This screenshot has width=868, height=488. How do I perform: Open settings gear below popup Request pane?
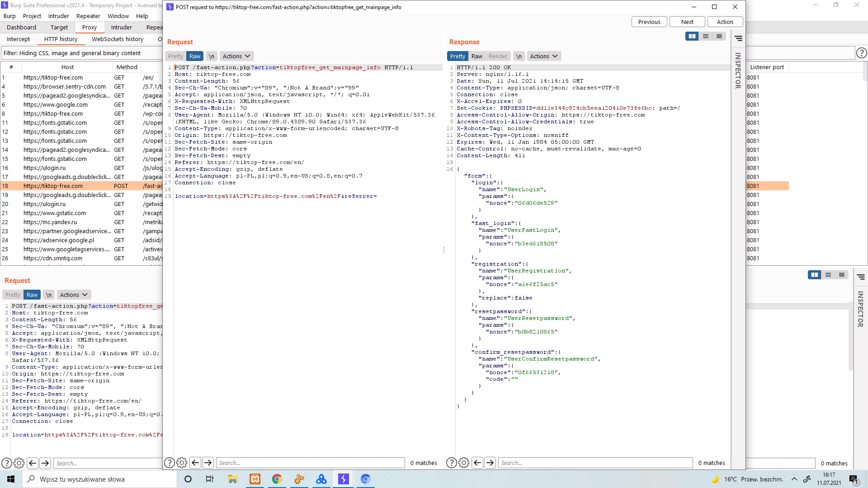click(182, 463)
